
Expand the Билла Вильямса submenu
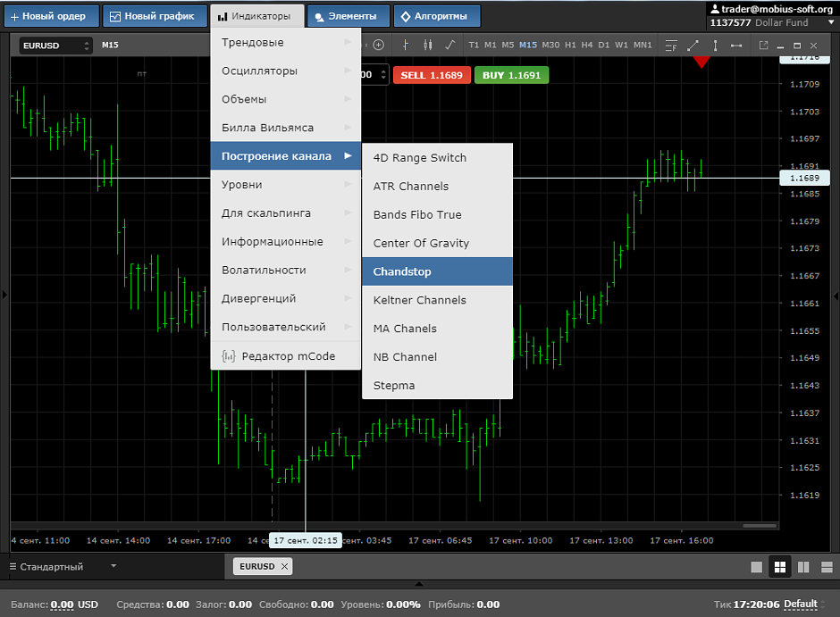[286, 128]
